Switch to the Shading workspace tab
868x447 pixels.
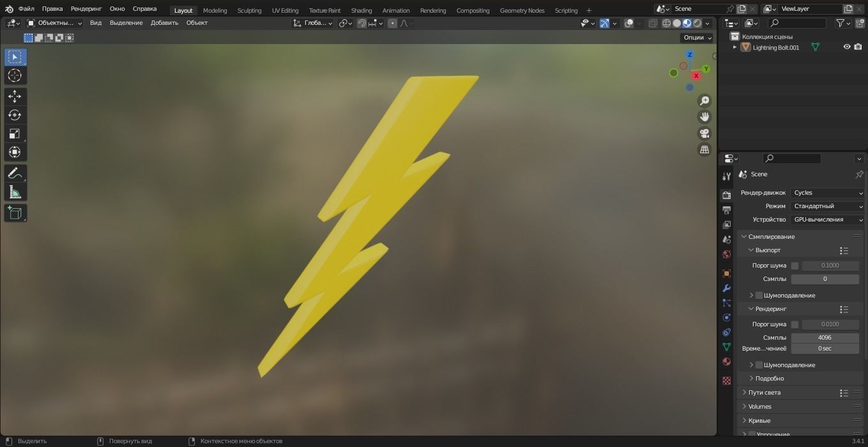[x=361, y=10]
